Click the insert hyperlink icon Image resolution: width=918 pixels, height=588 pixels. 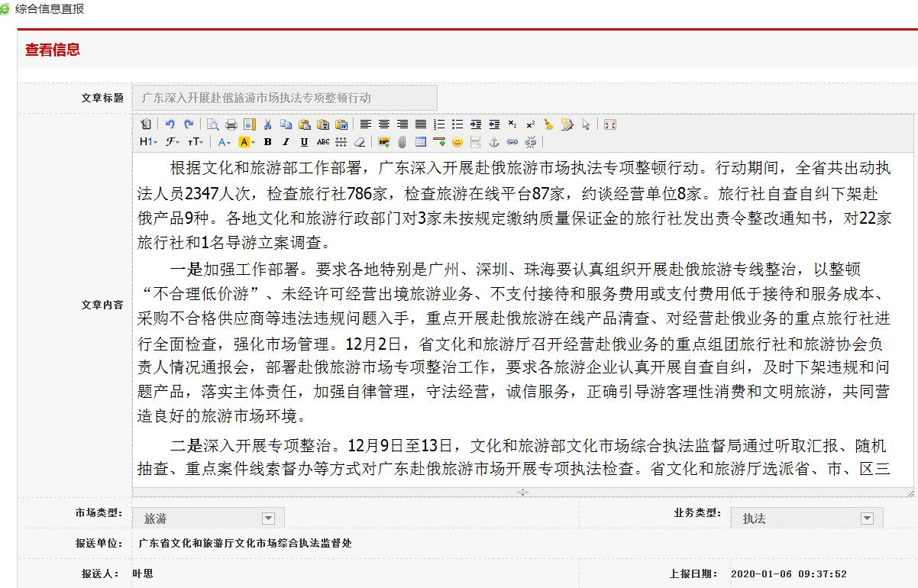[512, 142]
